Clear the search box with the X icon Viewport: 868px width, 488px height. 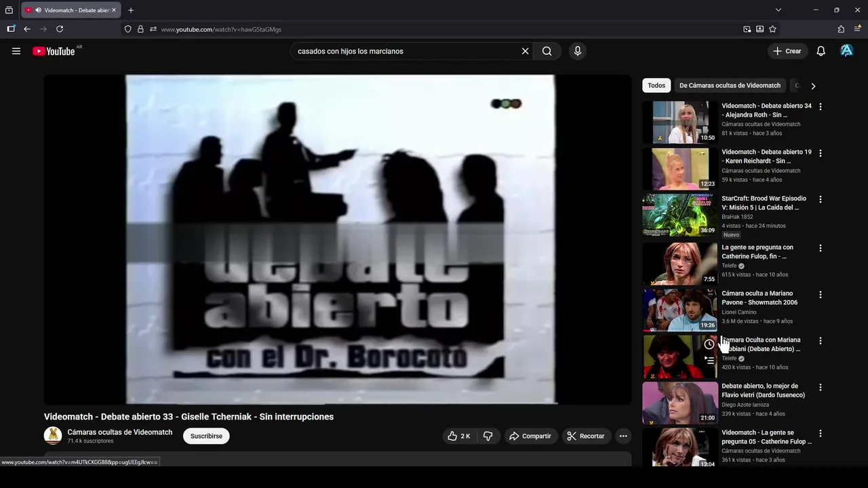pyautogui.click(x=525, y=51)
